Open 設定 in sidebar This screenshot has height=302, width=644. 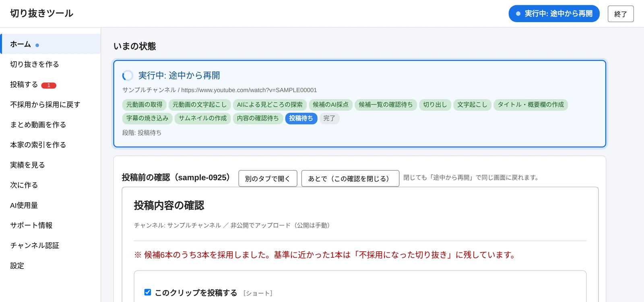(x=50, y=265)
